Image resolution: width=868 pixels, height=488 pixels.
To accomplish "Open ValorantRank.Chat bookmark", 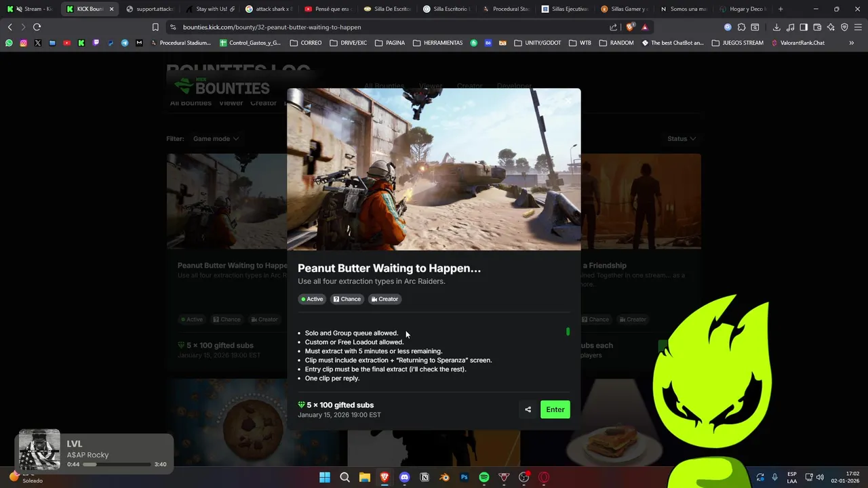I will pos(797,43).
